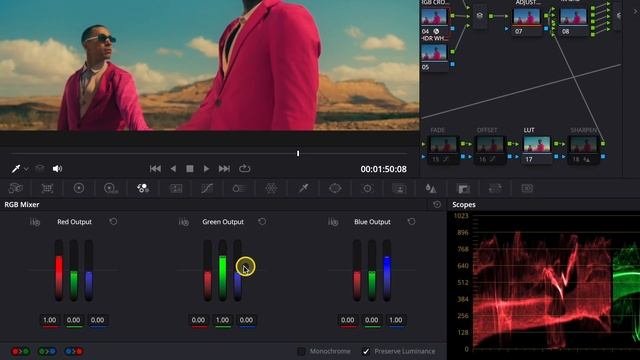The image size is (640, 360).
Task: Open the Motion Effects palette
Action: pyautogui.click(x=176, y=188)
